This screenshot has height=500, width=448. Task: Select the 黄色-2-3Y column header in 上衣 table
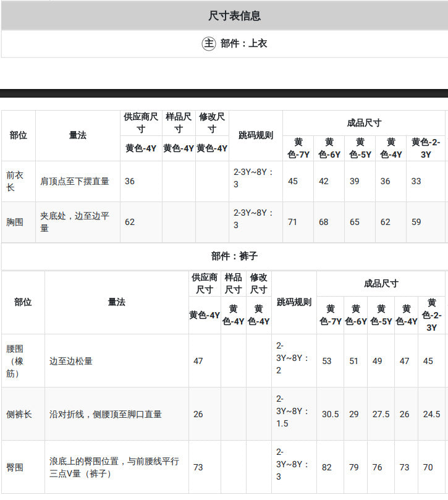[x=426, y=148]
